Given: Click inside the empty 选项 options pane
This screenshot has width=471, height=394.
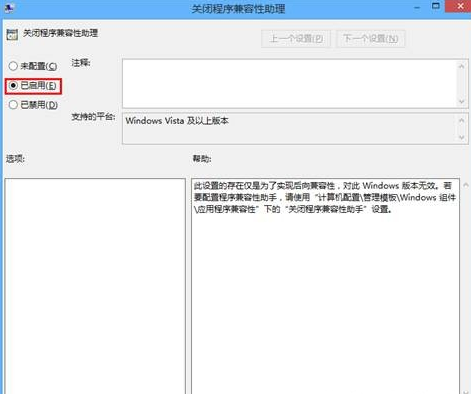Looking at the screenshot, I should tap(95, 286).
